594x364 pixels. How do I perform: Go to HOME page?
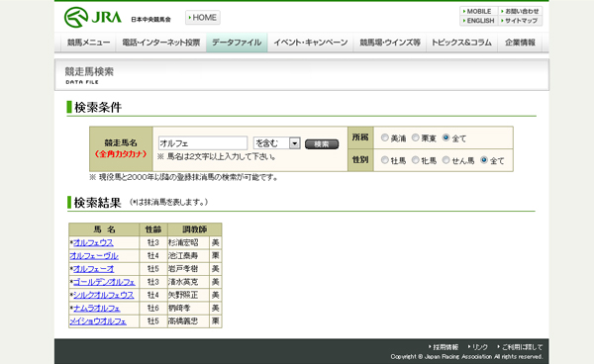[x=203, y=18]
